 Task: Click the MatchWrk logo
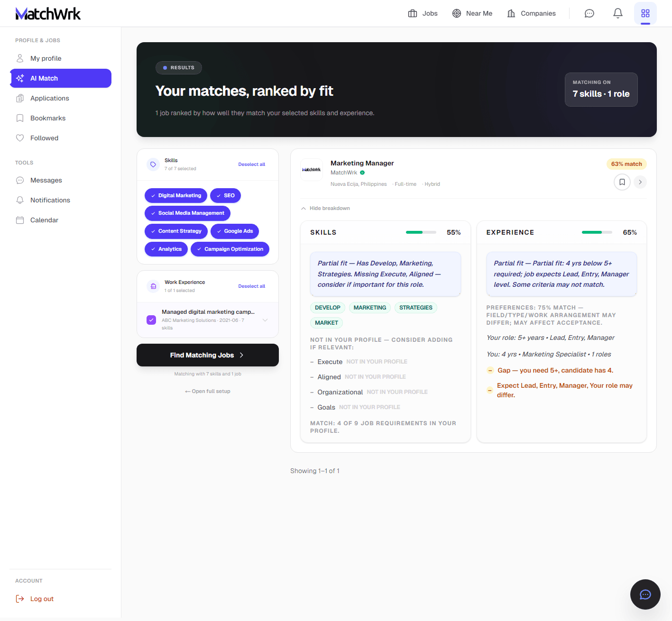coord(48,14)
